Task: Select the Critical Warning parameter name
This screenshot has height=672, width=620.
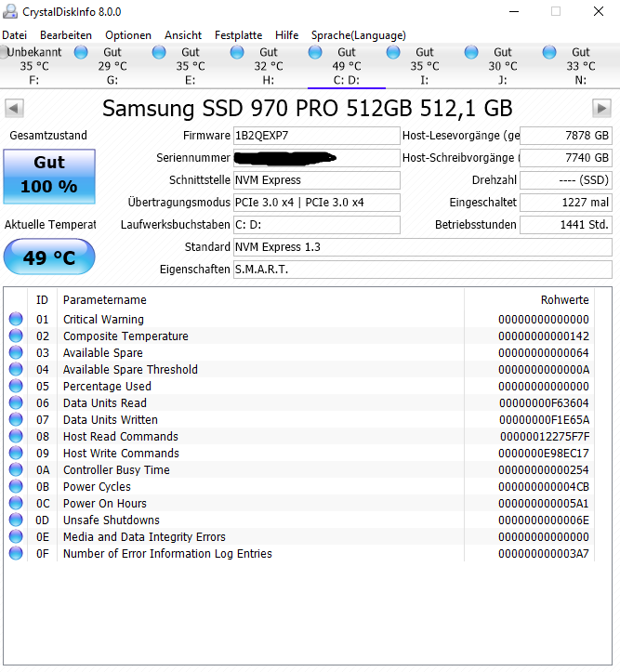Action: tap(103, 320)
